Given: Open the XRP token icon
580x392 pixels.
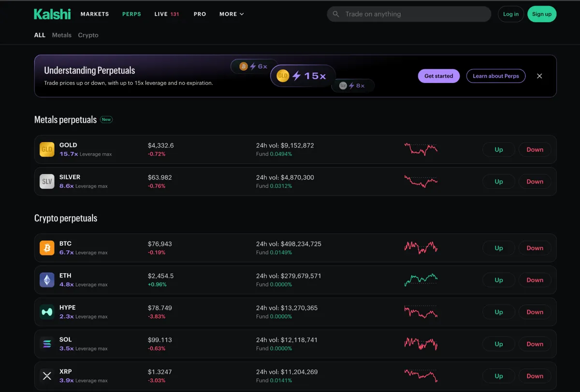Looking at the screenshot, I should 47,376.
